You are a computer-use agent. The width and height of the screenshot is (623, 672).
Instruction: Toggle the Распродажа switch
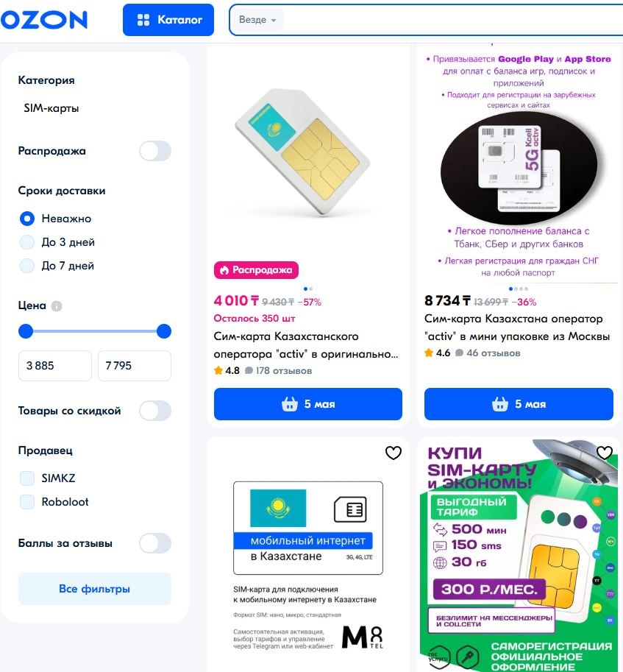[x=155, y=151]
